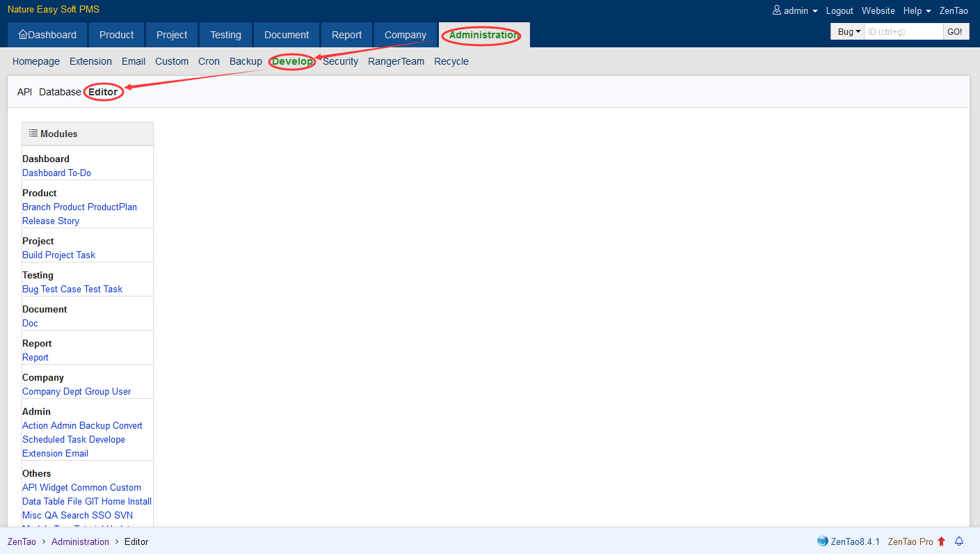
Task: Open the Bug search type dropdown
Action: (x=848, y=31)
